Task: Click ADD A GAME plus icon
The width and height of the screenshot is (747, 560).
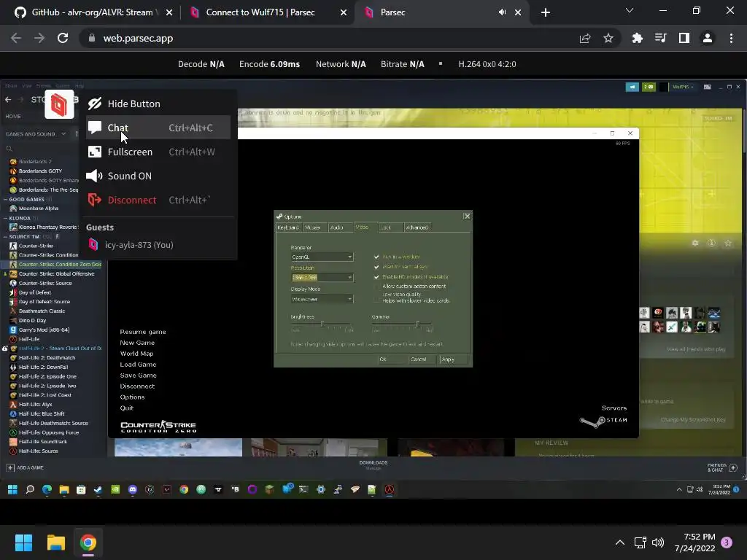Action: pos(10,467)
